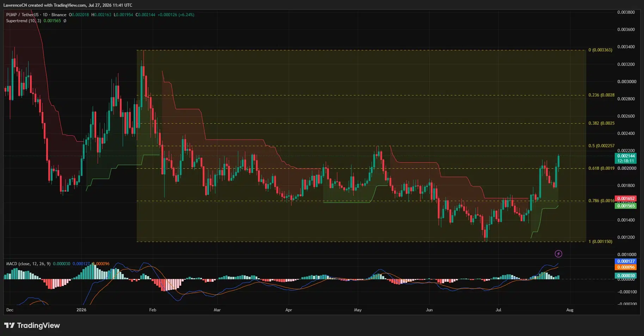Click price axis label 0.002400
This screenshot has height=336, width=644.
pos(626,133)
